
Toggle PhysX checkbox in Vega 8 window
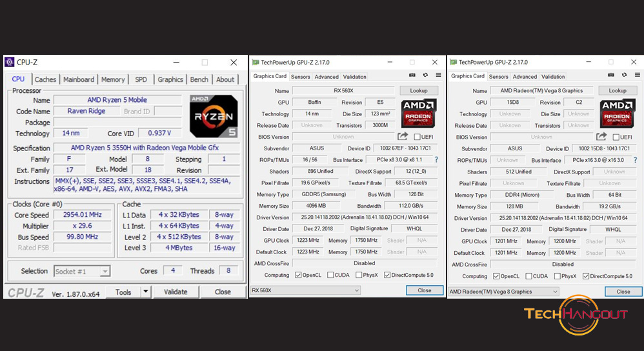pos(557,276)
